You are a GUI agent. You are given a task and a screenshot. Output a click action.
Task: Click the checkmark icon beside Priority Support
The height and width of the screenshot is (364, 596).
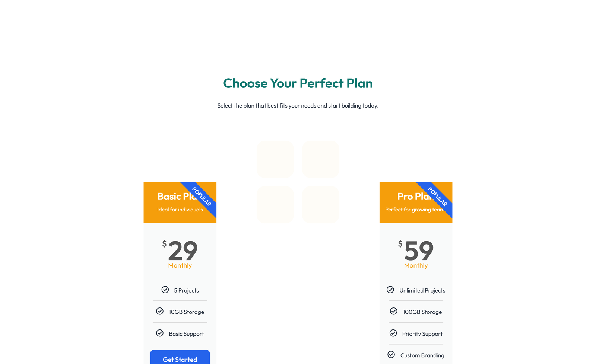click(394, 333)
